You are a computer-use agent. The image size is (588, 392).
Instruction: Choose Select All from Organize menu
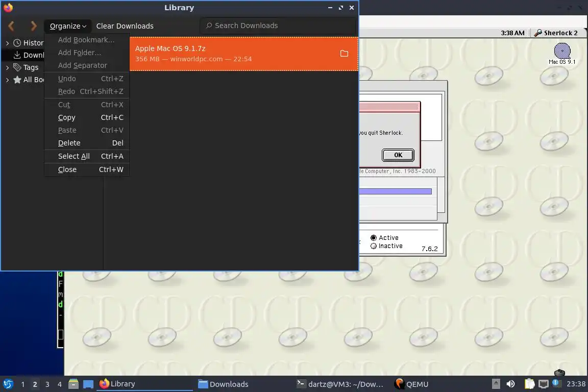(87, 156)
